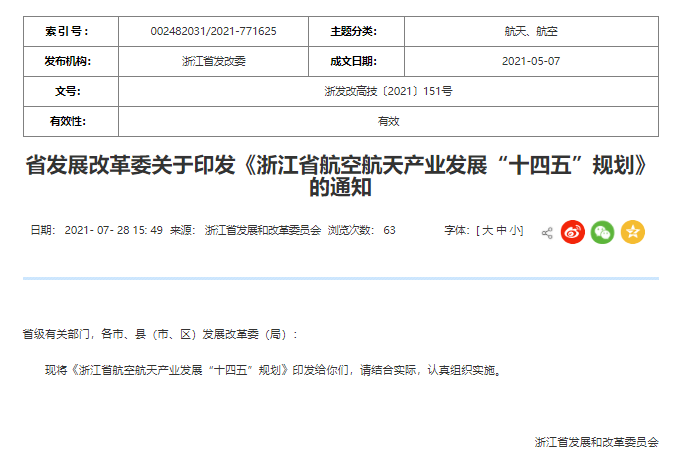
Task: Share the article to Weibo
Action: (x=572, y=232)
